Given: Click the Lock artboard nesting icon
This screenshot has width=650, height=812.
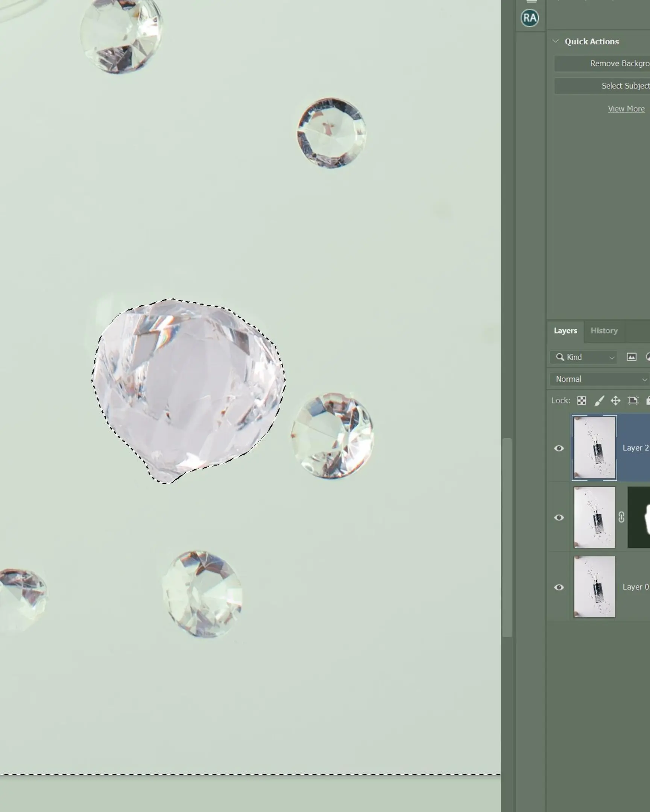Looking at the screenshot, I should [x=633, y=400].
